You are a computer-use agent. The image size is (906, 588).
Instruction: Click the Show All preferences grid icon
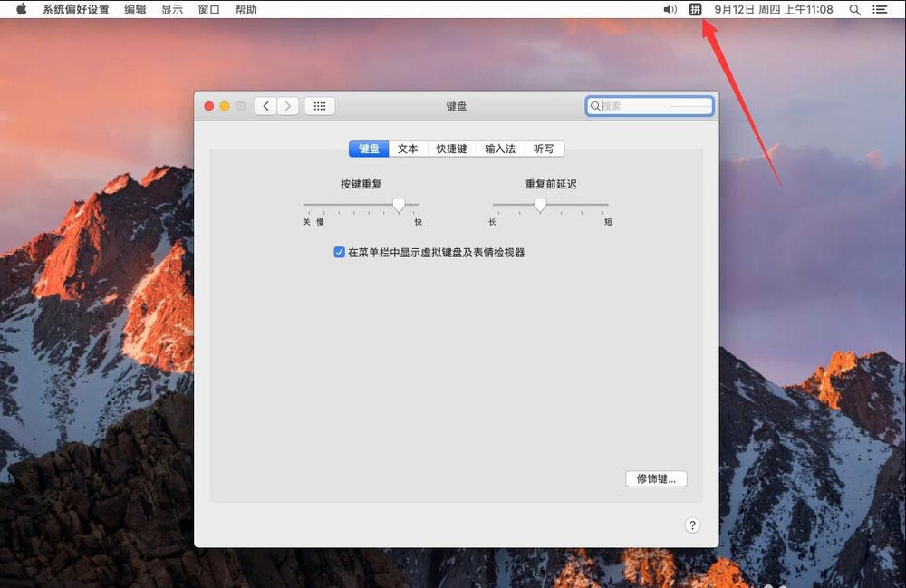click(319, 105)
